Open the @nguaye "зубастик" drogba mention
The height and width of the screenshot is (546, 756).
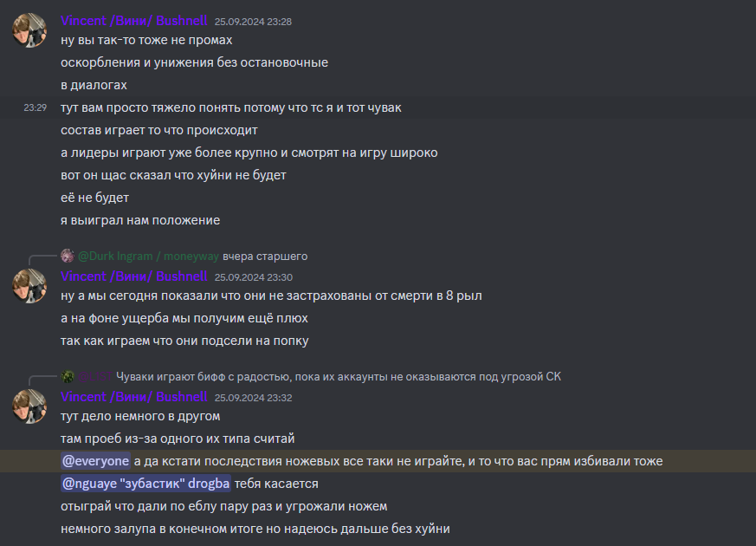coord(146,484)
